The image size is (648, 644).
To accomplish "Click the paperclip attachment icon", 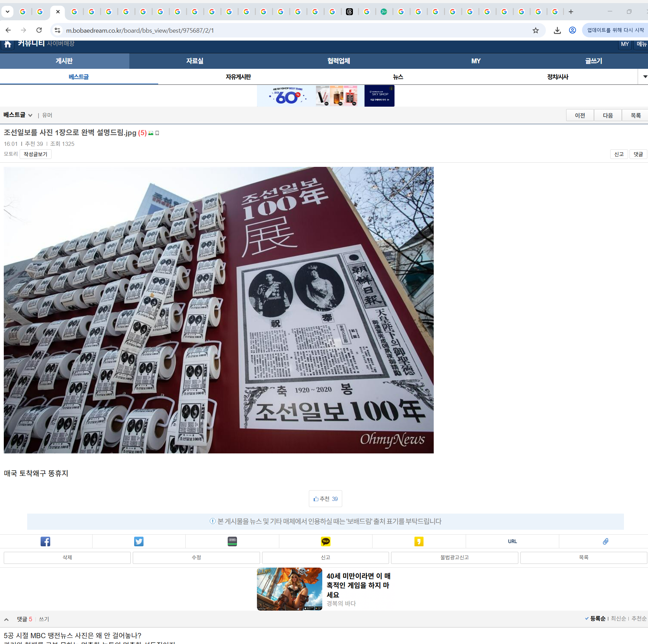I will [x=605, y=541].
